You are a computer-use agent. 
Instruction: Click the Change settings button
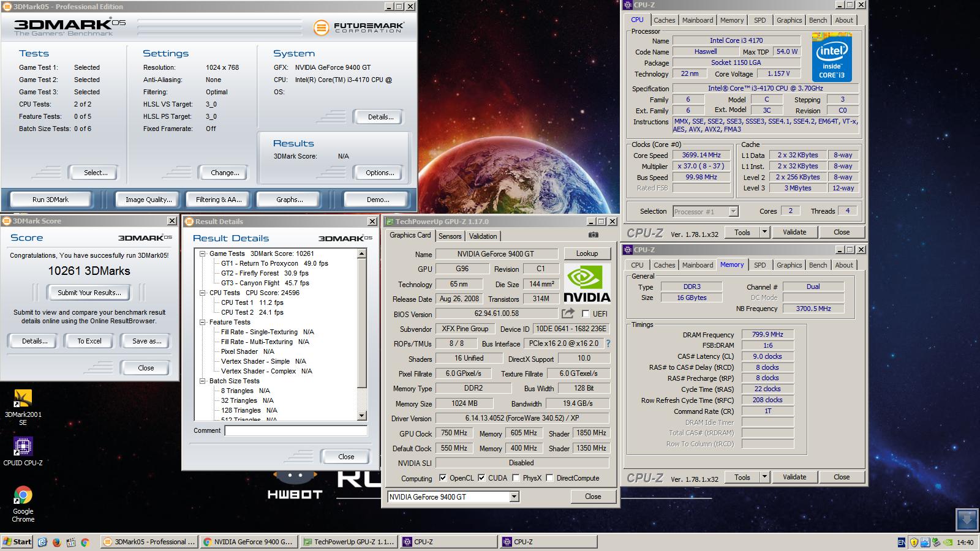225,173
